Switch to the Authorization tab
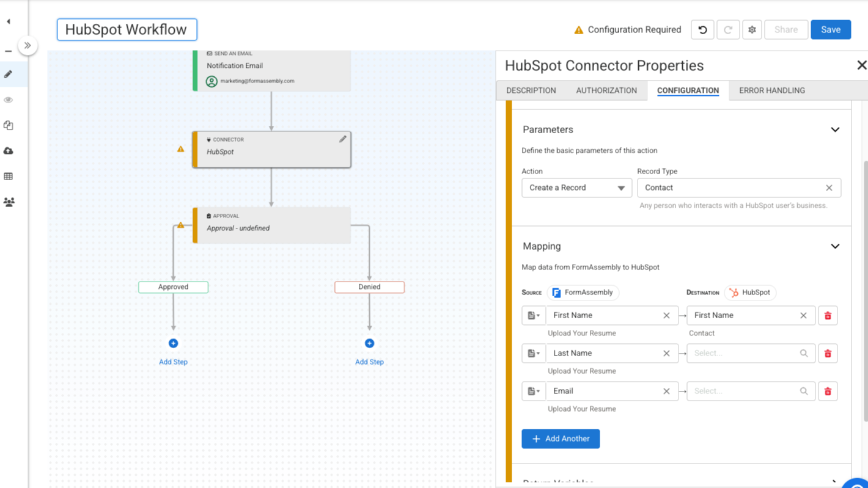Viewport: 868px width, 488px height. coord(606,90)
